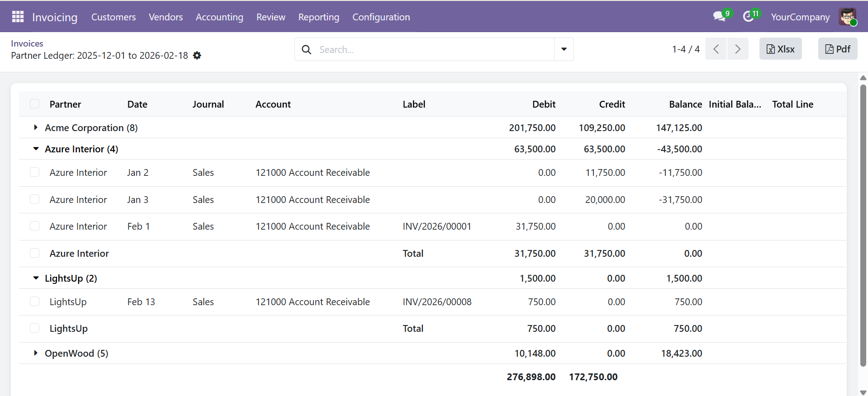Click the search magnifier icon

(x=307, y=50)
